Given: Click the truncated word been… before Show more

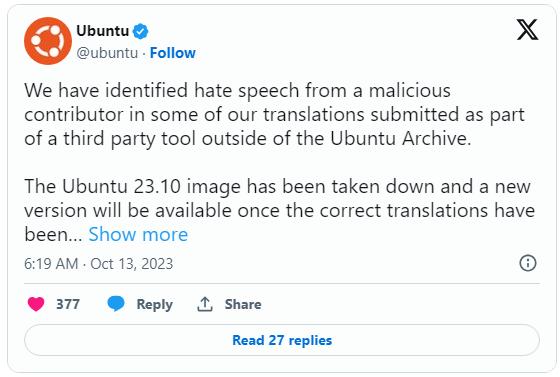Looking at the screenshot, I should click(53, 235).
